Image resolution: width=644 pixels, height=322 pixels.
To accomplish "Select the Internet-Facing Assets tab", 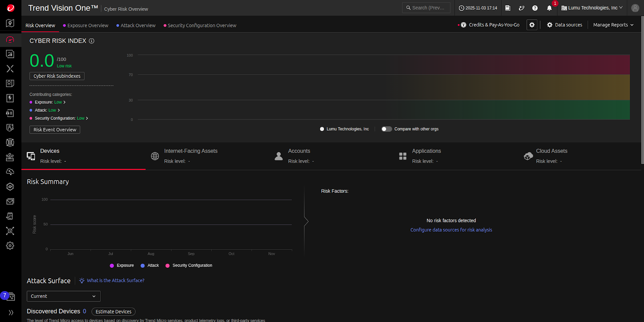I will coord(190,151).
